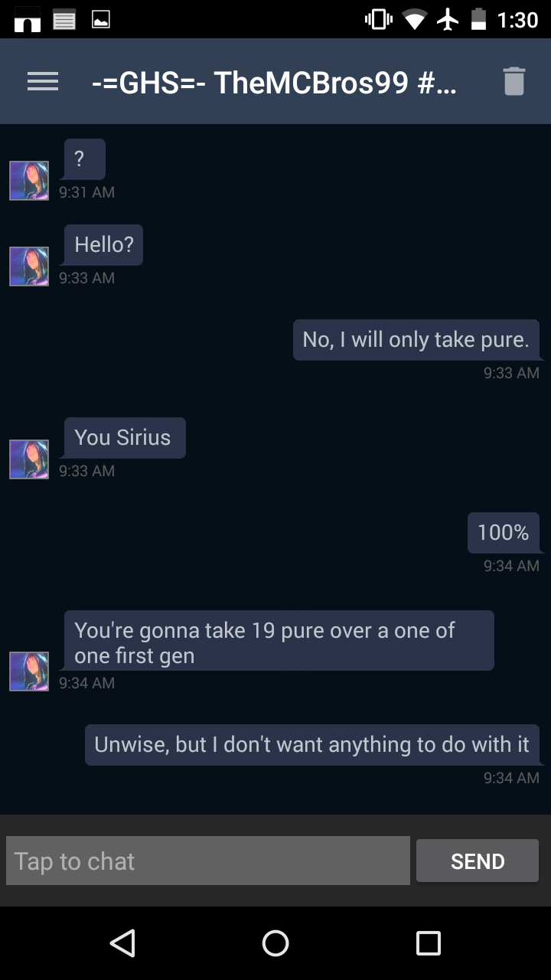551x980 pixels.
Task: Tap the "You Sirius" message bubble
Action: pos(124,438)
